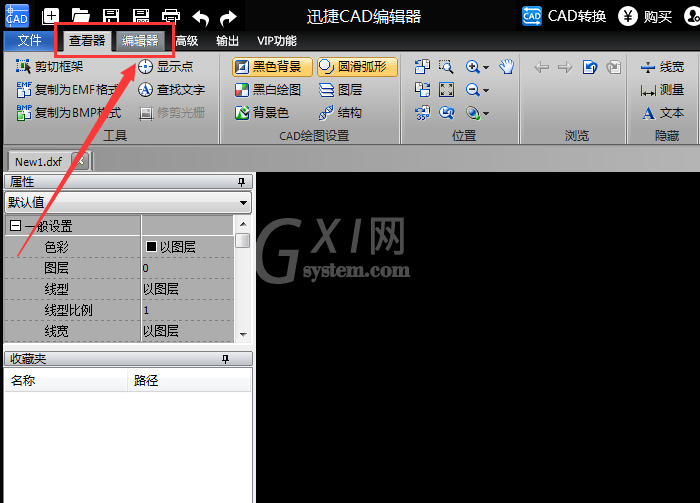Screen dimensions: 700x503
Task: Toggle 黑白绘图 black-white drawing
Action: coord(268,90)
